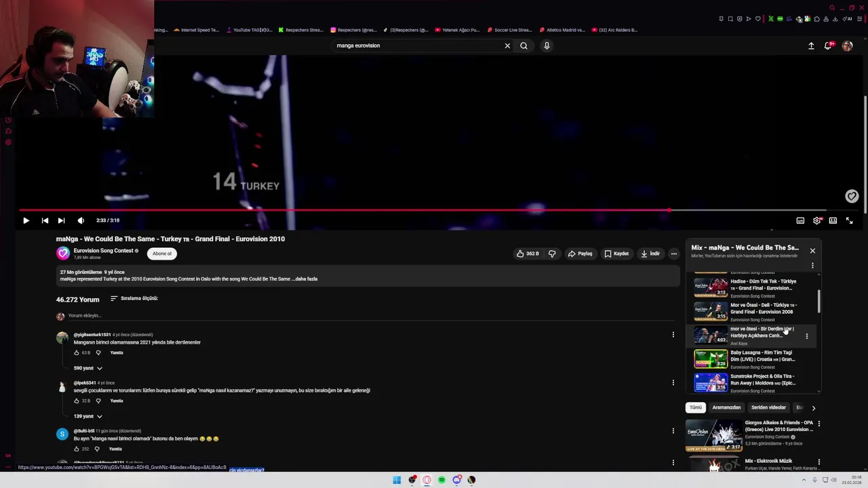Like comment by ipek5341
The image size is (868, 488).
point(77,401)
